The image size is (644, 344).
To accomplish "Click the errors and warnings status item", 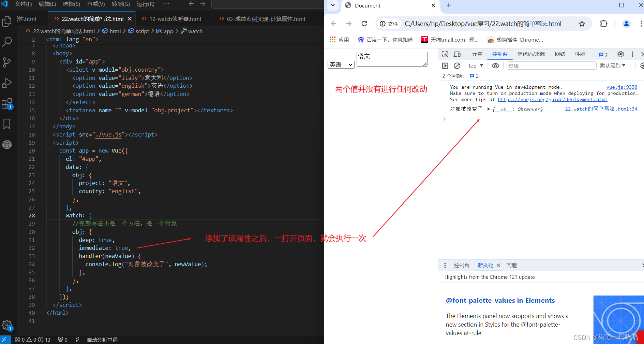I will pyautogui.click(x=32, y=340).
